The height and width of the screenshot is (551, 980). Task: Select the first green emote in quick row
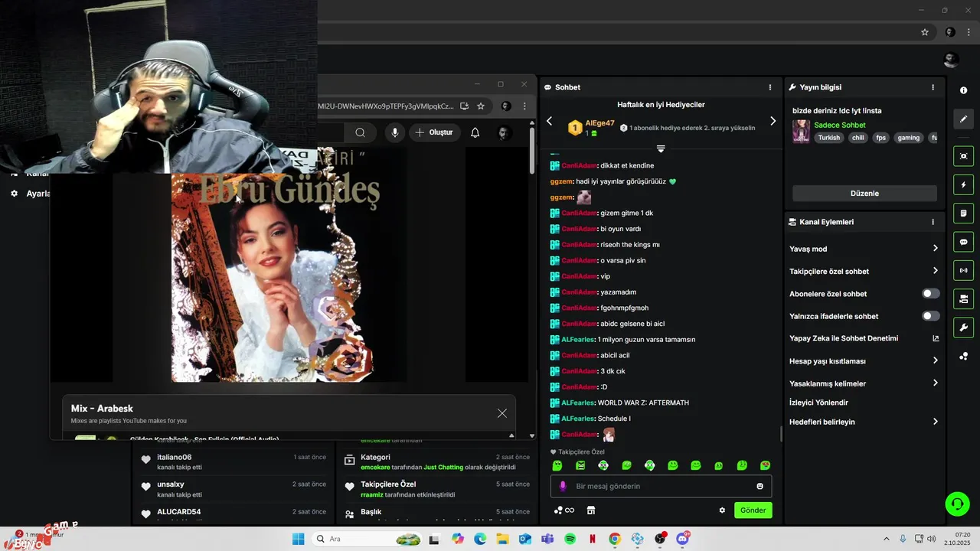tap(557, 465)
